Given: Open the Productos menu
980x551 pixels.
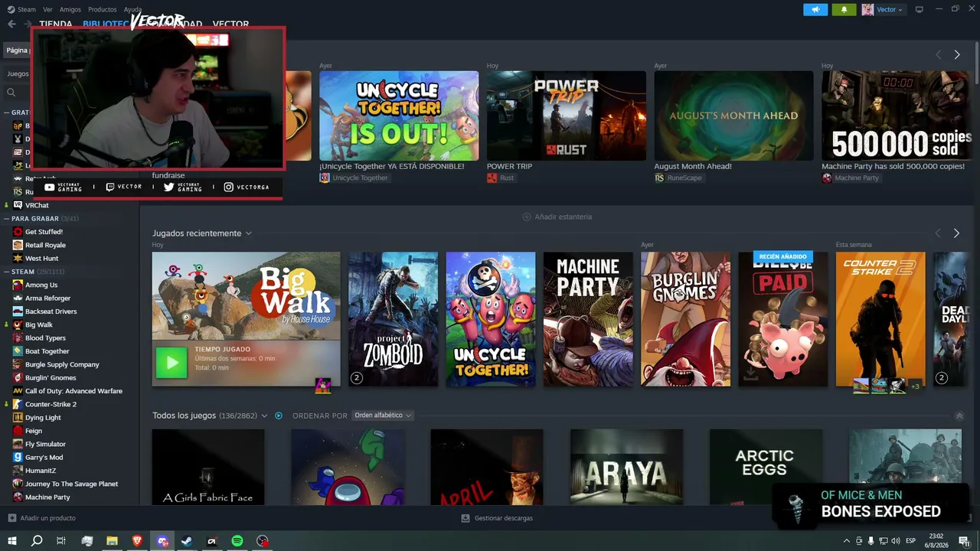Looking at the screenshot, I should (x=103, y=9).
